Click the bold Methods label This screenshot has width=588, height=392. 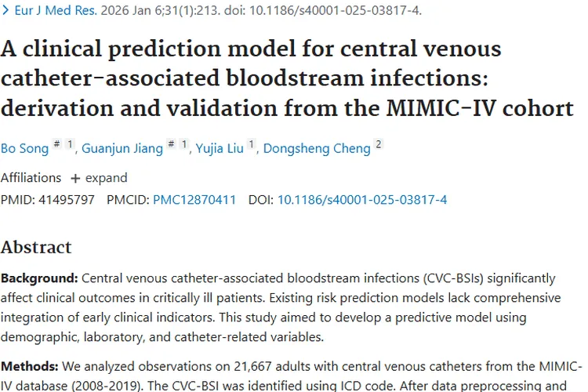29,367
